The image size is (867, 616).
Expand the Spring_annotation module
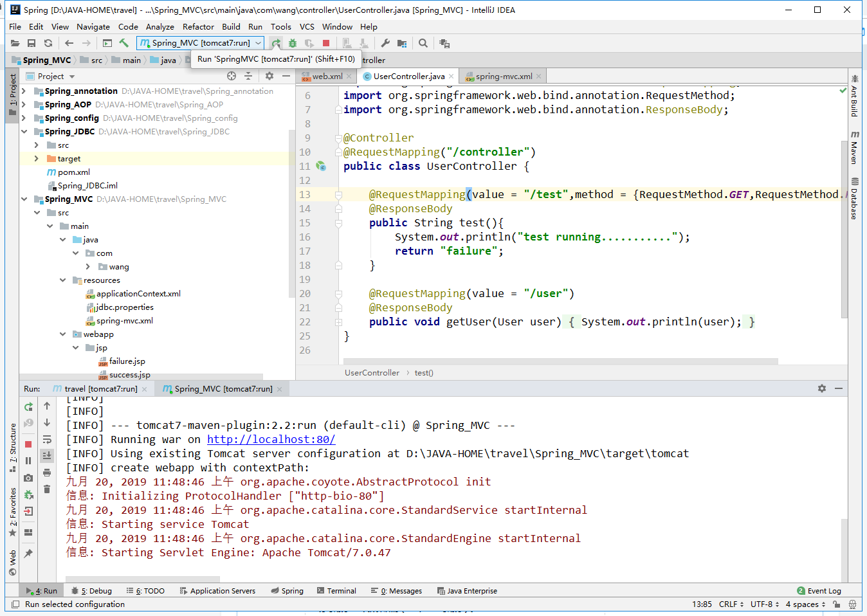click(24, 91)
